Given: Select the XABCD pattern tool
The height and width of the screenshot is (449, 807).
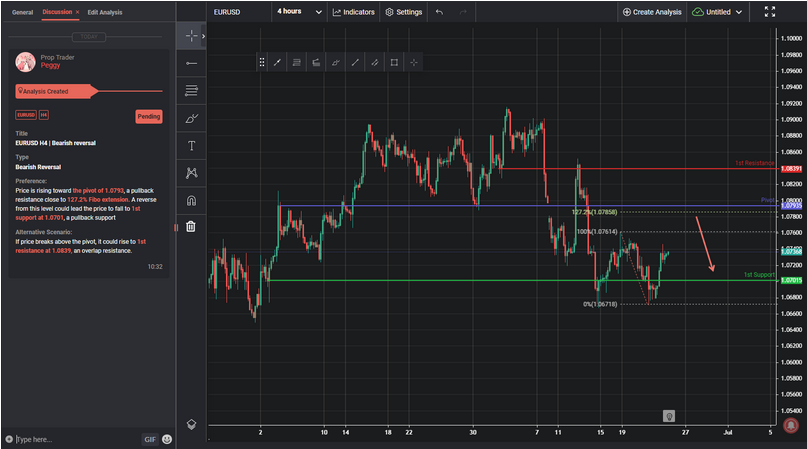Looking at the screenshot, I should (x=191, y=173).
